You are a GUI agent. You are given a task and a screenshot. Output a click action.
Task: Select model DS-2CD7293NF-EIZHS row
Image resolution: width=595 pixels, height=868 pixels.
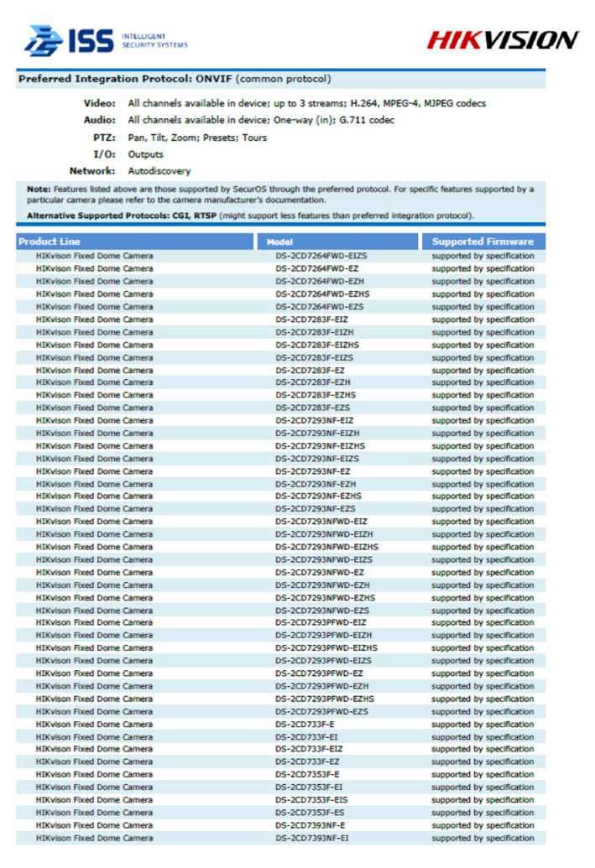tap(281, 446)
